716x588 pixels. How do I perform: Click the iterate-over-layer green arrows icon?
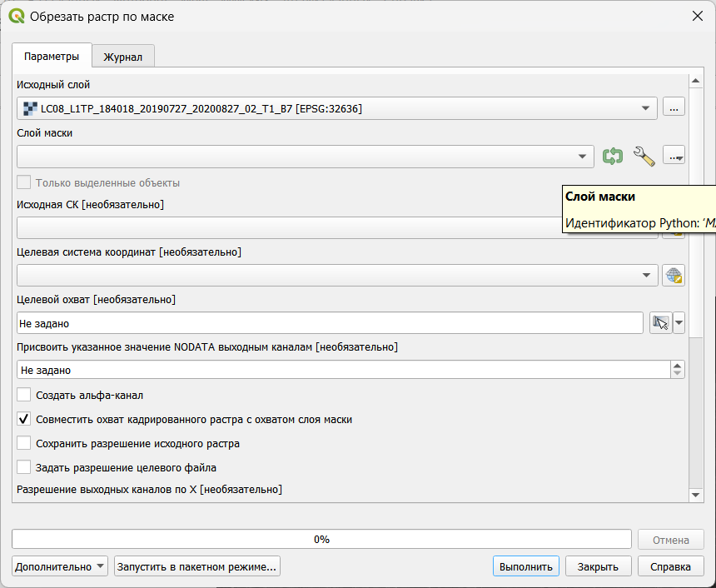tap(613, 156)
